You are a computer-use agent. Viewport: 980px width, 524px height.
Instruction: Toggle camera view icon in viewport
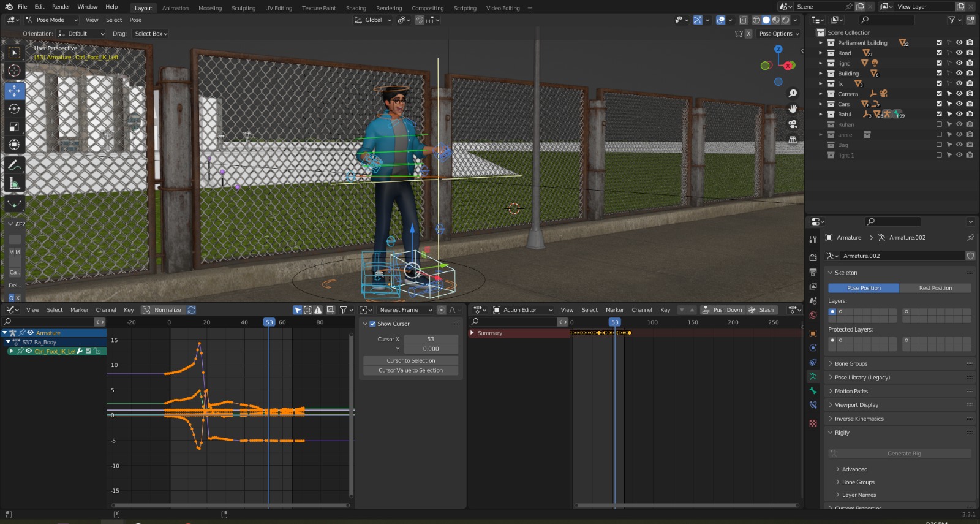point(793,124)
